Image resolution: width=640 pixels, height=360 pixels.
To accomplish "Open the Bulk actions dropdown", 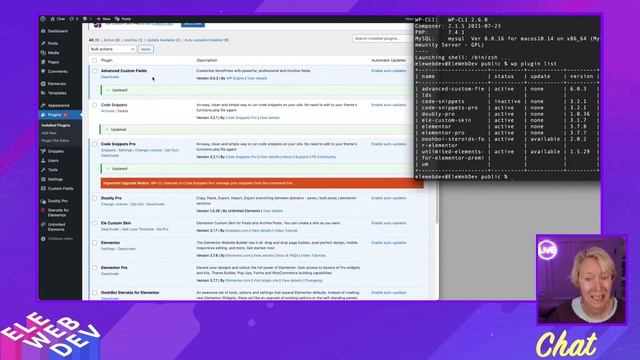I will tap(112, 49).
